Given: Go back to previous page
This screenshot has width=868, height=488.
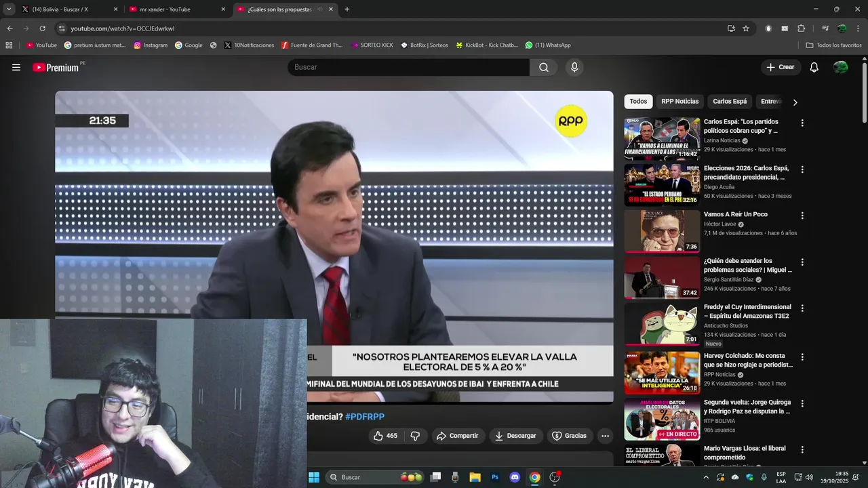Looking at the screenshot, I should (9, 28).
